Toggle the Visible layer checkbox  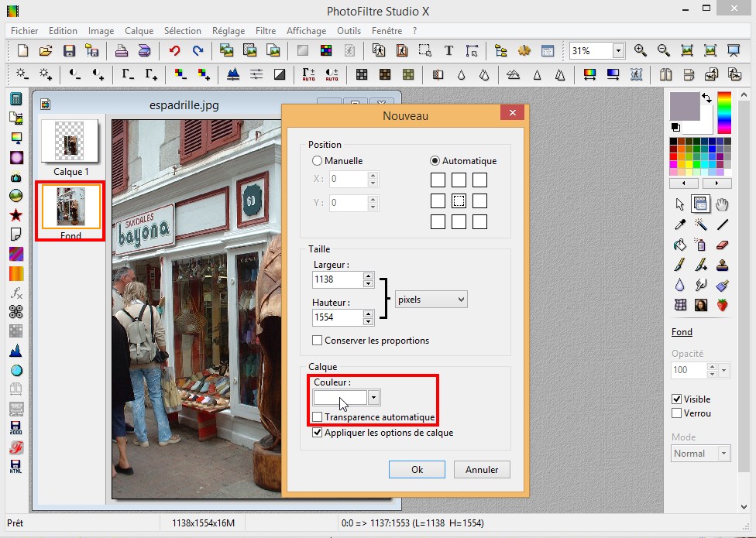(676, 399)
